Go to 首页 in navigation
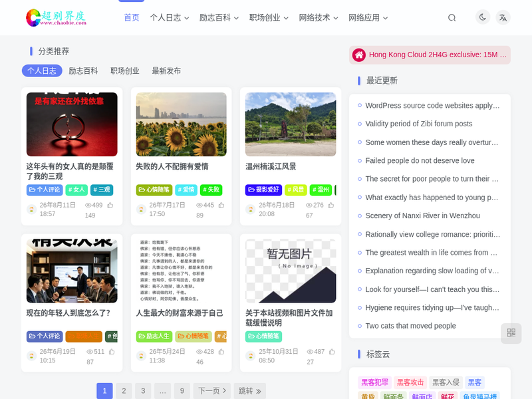The height and width of the screenshot is (399, 532). point(132,18)
